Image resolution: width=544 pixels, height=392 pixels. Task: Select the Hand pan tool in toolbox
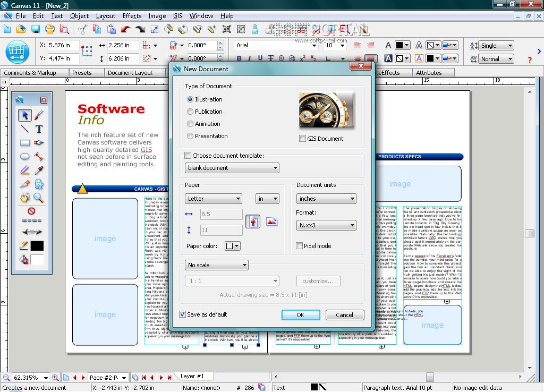click(x=24, y=198)
